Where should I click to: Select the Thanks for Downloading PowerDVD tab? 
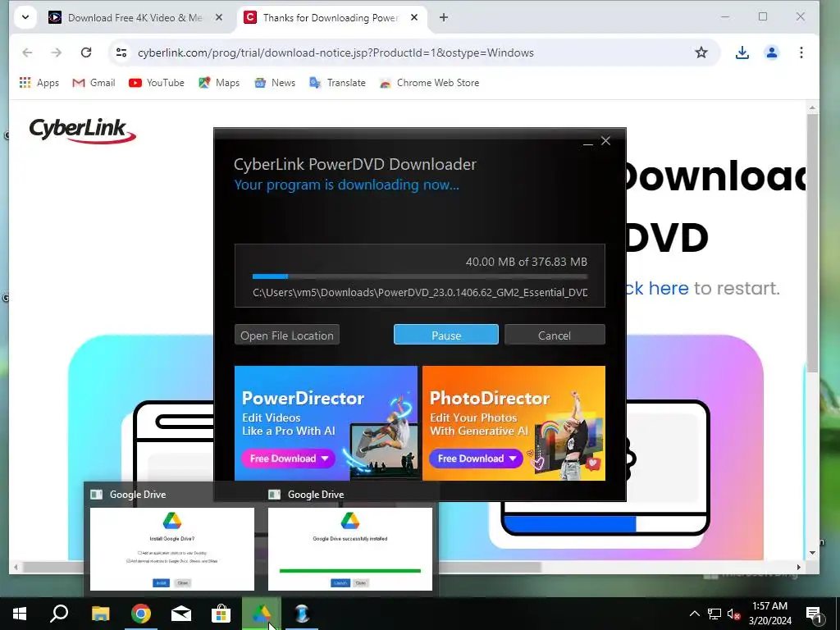click(331, 18)
